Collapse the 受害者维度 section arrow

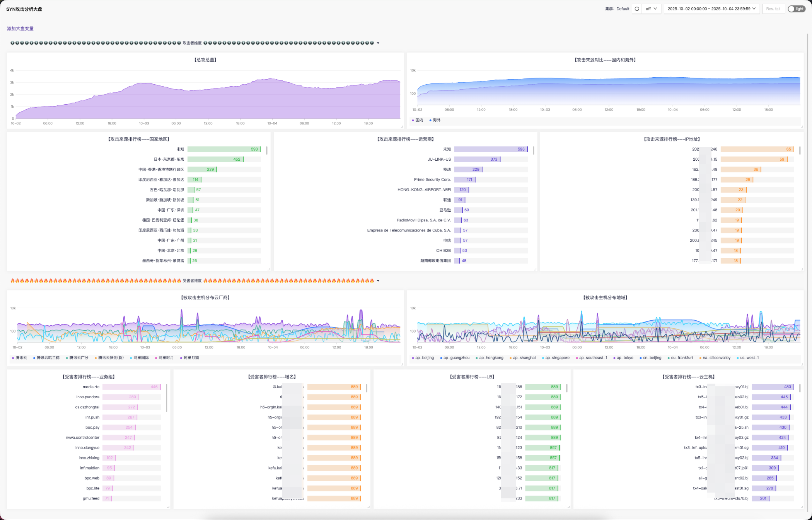coord(378,281)
